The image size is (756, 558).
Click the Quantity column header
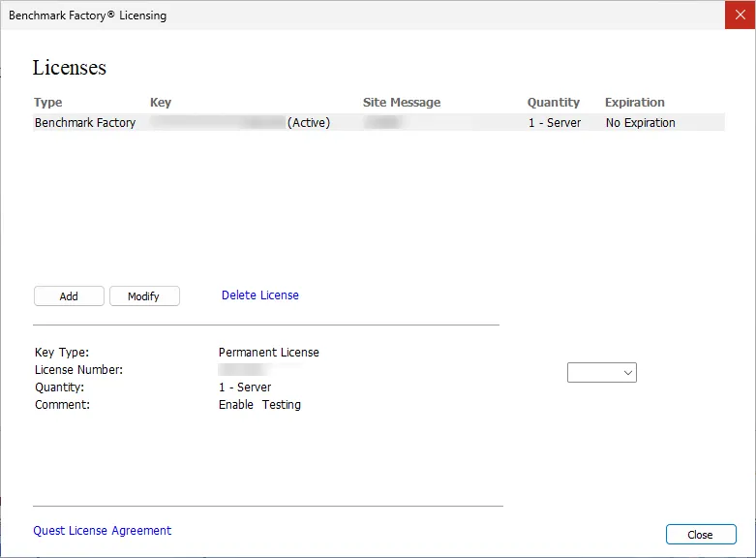coord(554,103)
